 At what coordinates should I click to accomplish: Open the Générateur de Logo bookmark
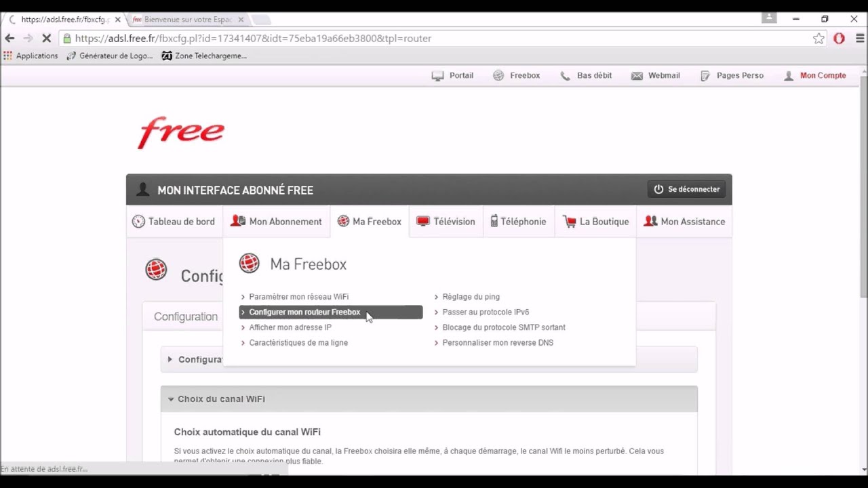click(x=110, y=56)
